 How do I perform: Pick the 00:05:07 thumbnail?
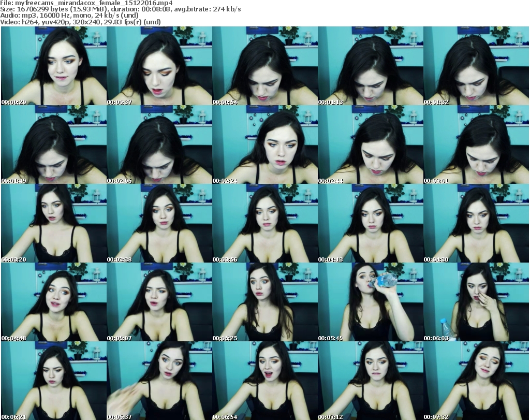[159, 302]
